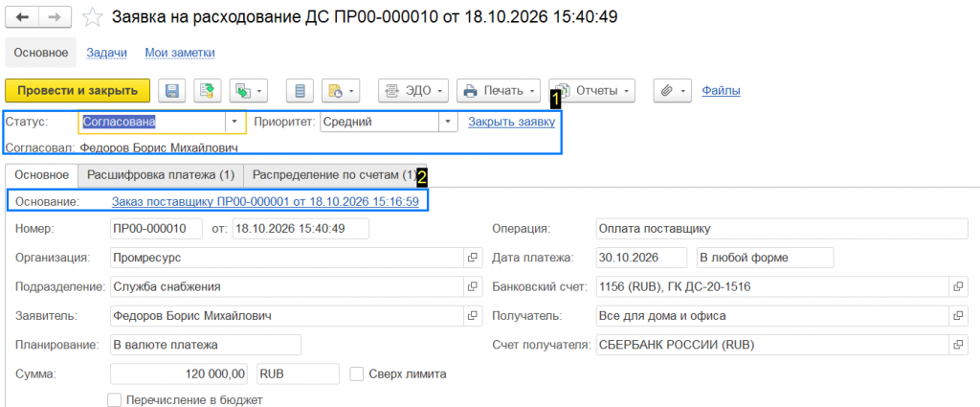The image size is (980, 407).
Task: Click the document date field 18.10.2026 15:40:49
Action: click(x=301, y=228)
